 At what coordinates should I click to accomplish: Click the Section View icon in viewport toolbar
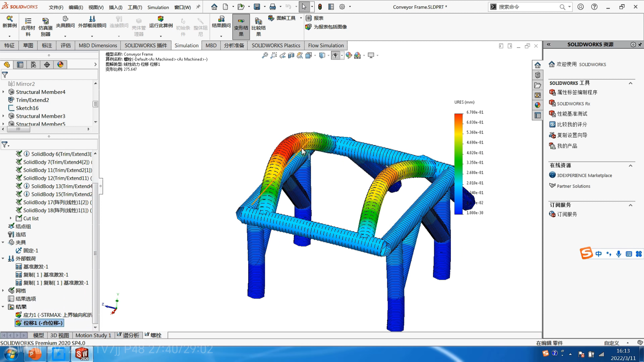tap(291, 55)
